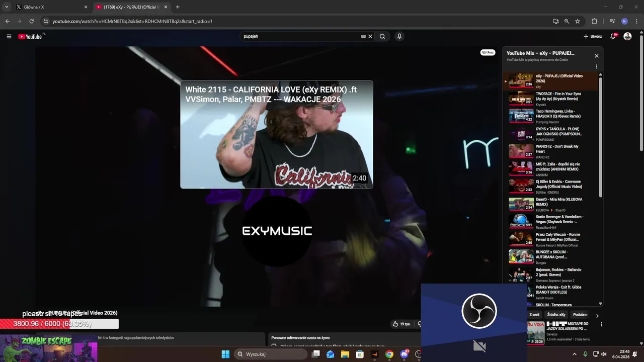Select Bajorson, Brokies – Bailando 2
Viewport: 644px width, 362px height.
coord(551,274)
